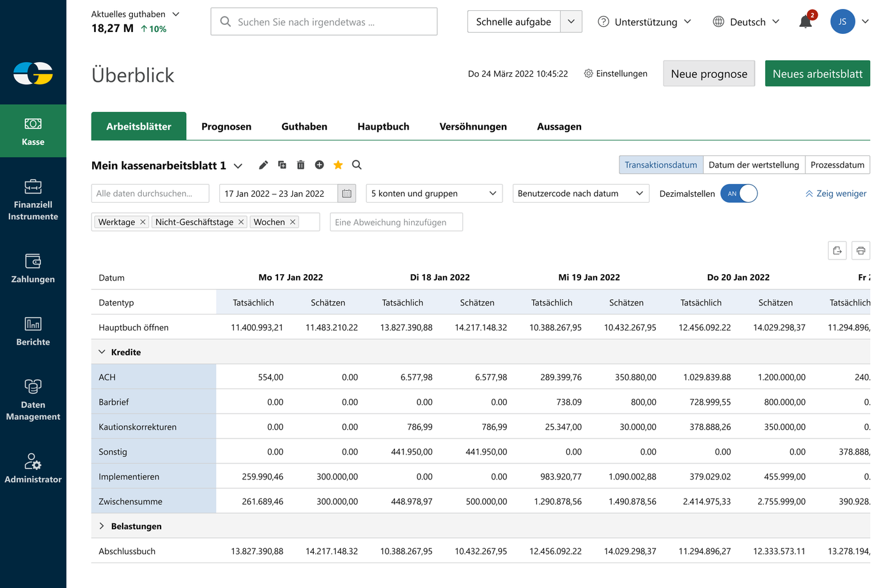This screenshot has width=895, height=588.
Task: Click Neue prognose button
Action: [709, 73]
